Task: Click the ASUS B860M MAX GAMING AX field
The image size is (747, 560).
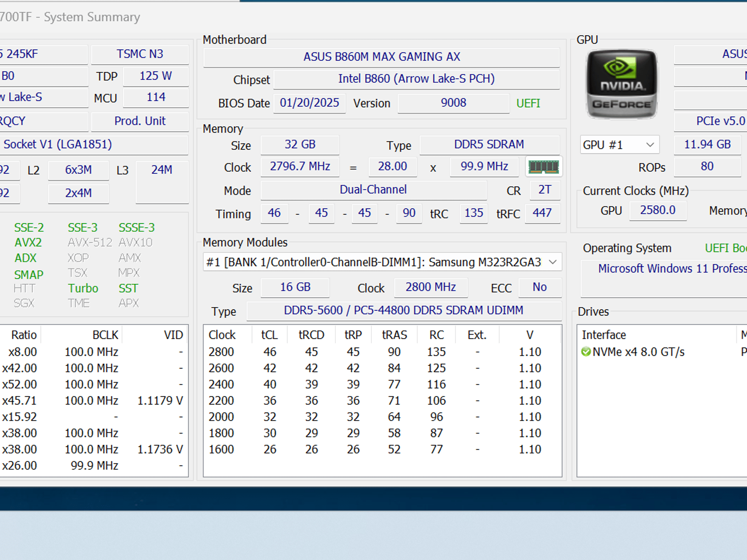Action: (x=382, y=57)
